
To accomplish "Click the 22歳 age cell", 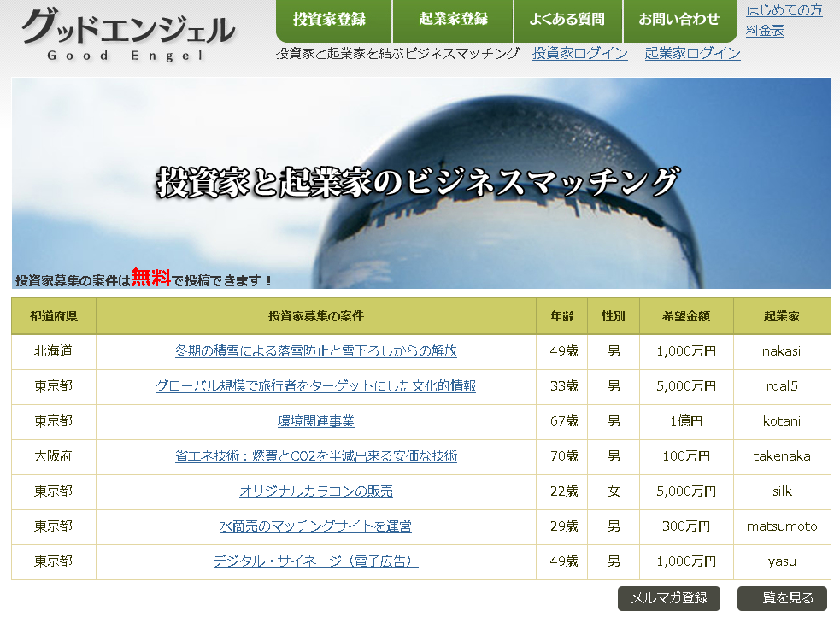I will (562, 491).
